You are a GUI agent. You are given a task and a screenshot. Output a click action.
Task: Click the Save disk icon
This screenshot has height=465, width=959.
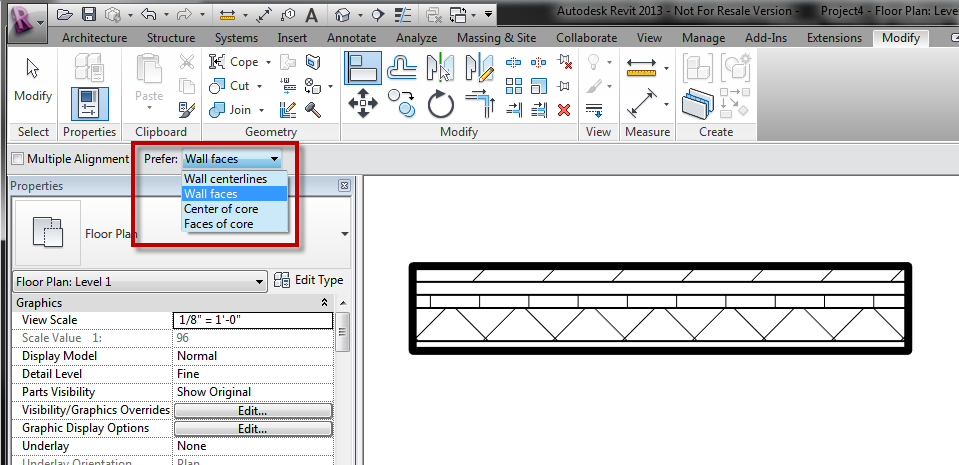point(89,13)
